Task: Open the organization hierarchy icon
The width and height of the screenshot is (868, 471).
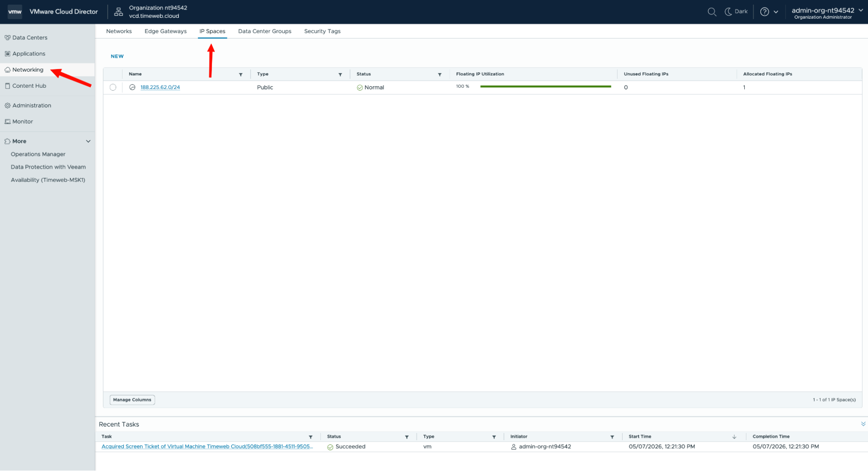Action: click(x=119, y=12)
